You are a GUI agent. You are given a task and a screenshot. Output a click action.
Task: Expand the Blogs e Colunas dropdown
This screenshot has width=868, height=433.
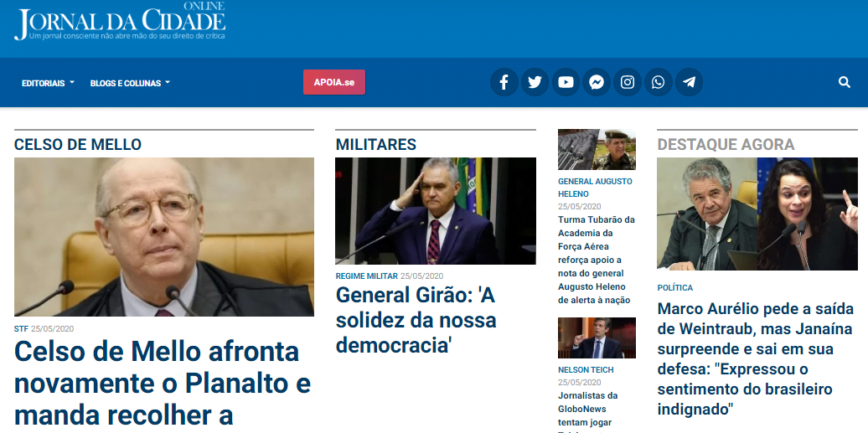pyautogui.click(x=130, y=83)
